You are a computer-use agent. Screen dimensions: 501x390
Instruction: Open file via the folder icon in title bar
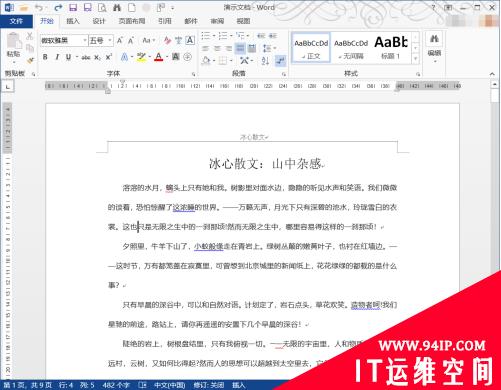click(24, 7)
